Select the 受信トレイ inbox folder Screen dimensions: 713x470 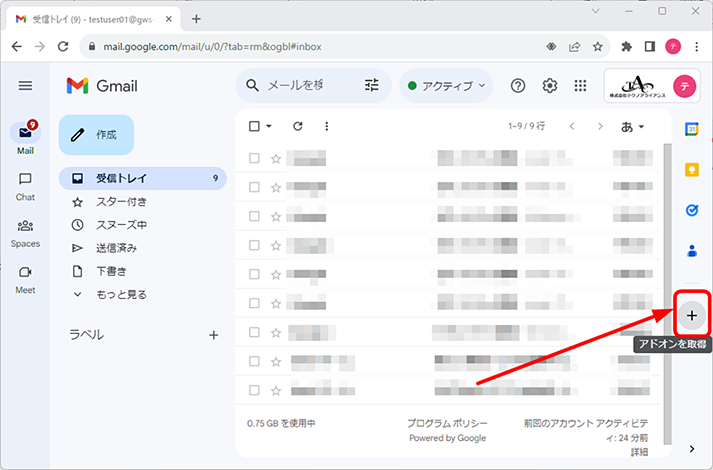coord(142,178)
